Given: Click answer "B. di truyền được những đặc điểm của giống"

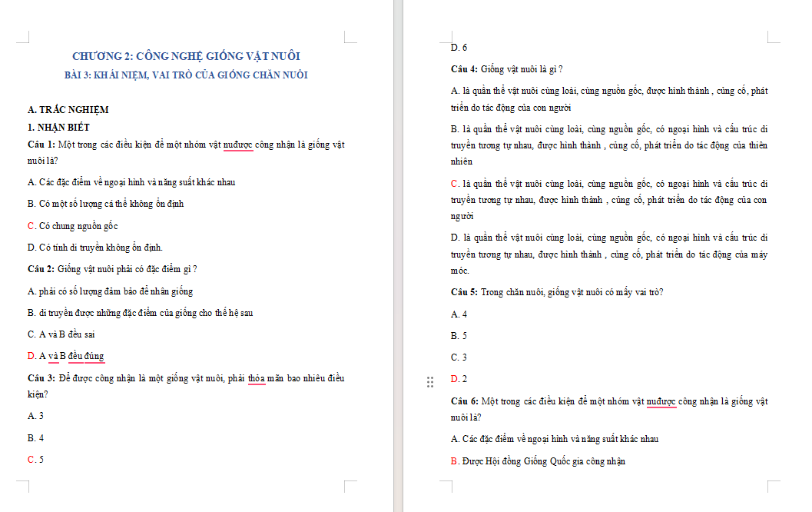Looking at the screenshot, I should pos(141,313).
